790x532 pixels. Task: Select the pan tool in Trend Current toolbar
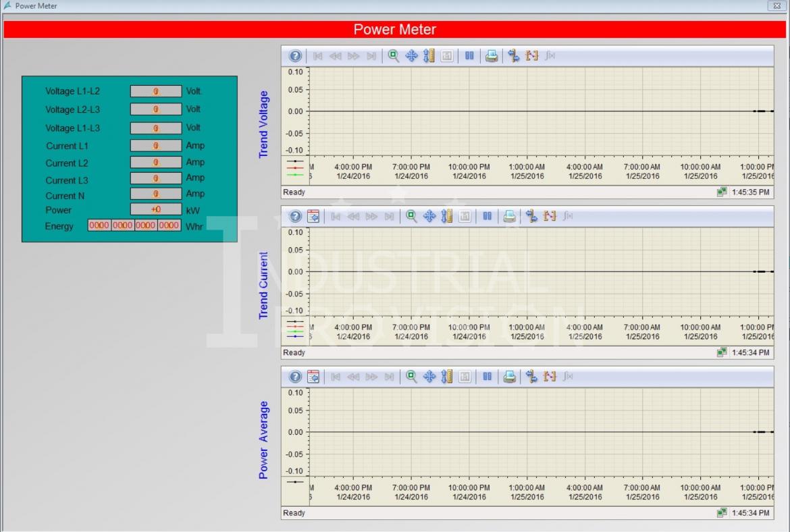pyautogui.click(x=429, y=217)
